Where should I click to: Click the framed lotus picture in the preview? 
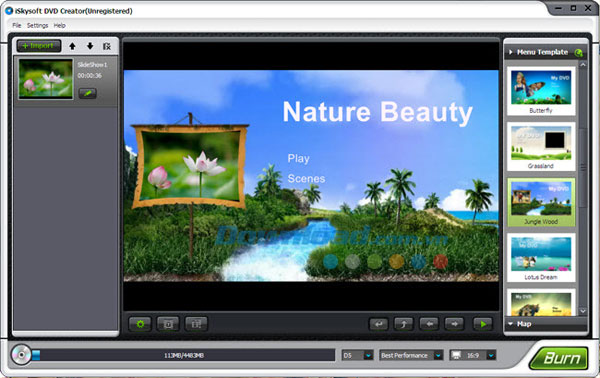click(x=190, y=166)
